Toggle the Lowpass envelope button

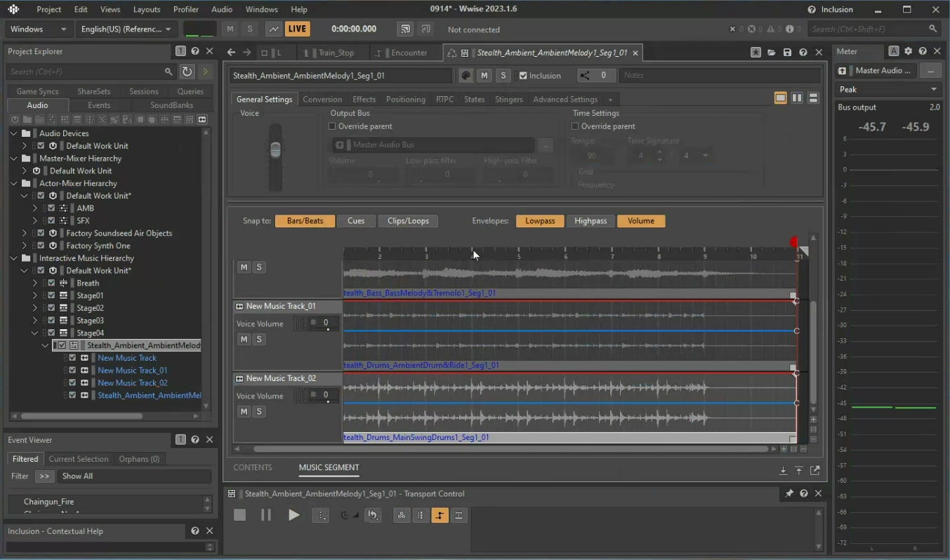point(540,221)
